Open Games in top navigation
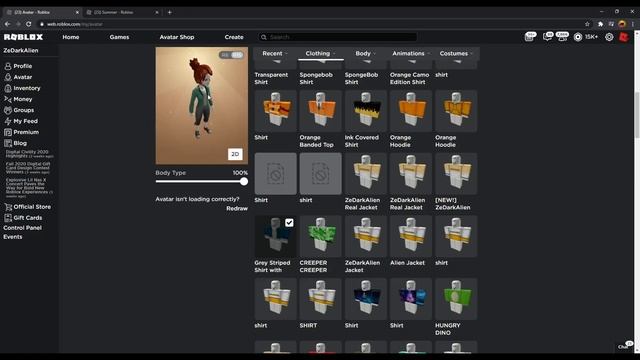The image size is (640, 360). pos(119,37)
